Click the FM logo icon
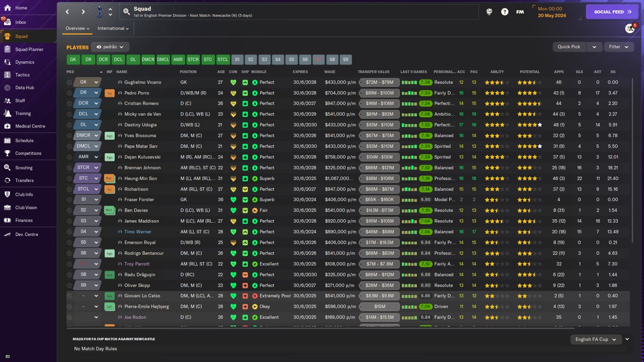The width and height of the screenshot is (644, 362). [520, 12]
